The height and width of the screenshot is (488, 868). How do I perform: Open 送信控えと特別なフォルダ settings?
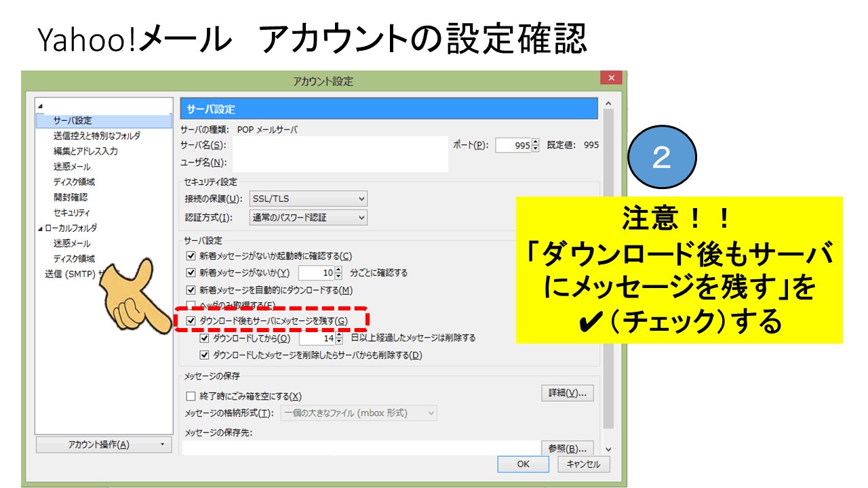97,136
